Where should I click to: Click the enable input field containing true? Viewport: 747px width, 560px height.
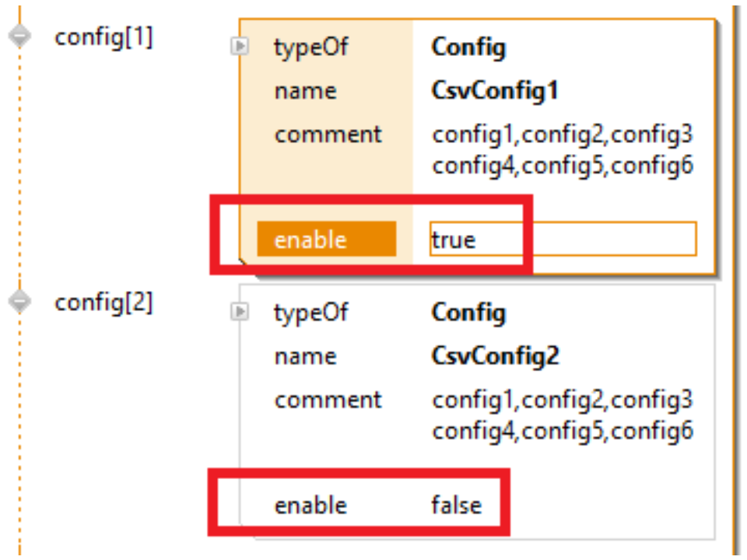tap(562, 240)
